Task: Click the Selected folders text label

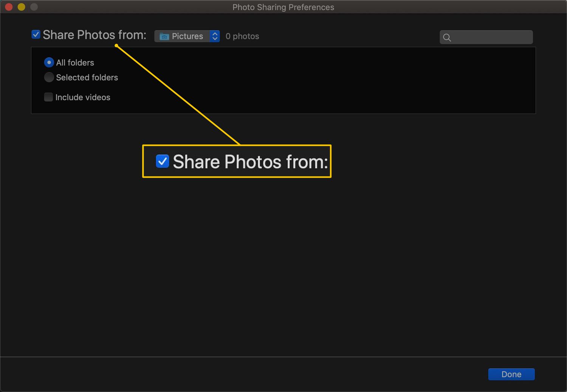Action: click(x=87, y=77)
